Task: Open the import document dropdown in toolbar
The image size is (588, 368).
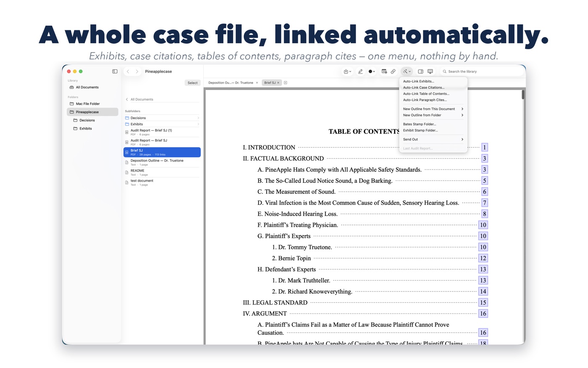Action: 347,71
